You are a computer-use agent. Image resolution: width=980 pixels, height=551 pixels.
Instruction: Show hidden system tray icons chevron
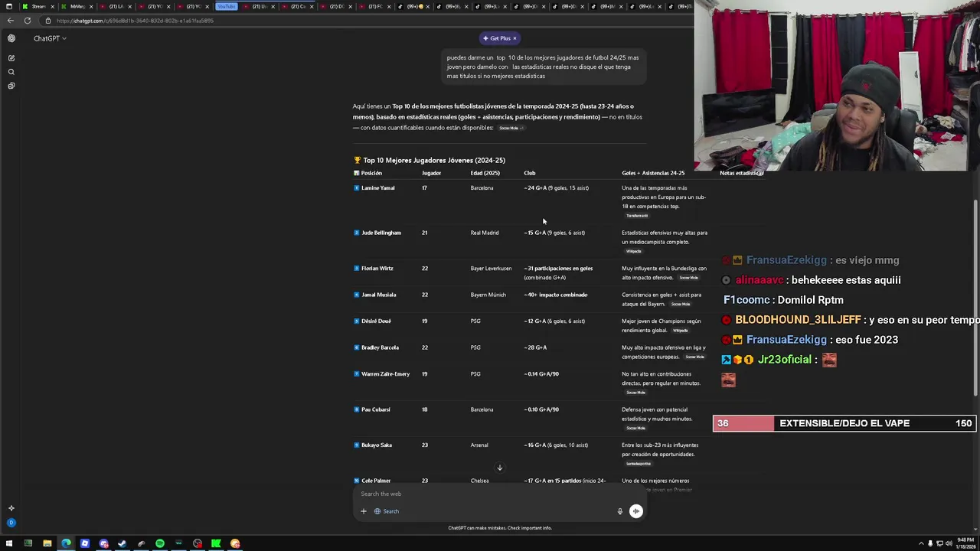click(x=921, y=543)
